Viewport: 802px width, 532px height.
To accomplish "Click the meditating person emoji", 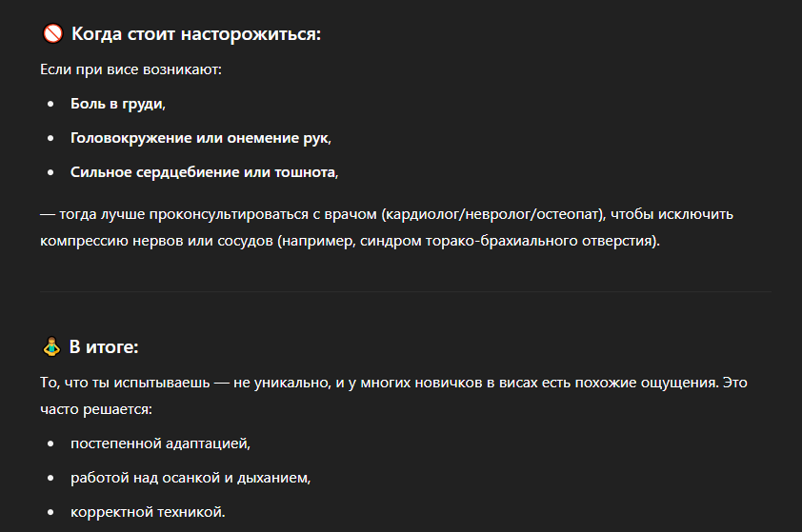I will [51, 346].
